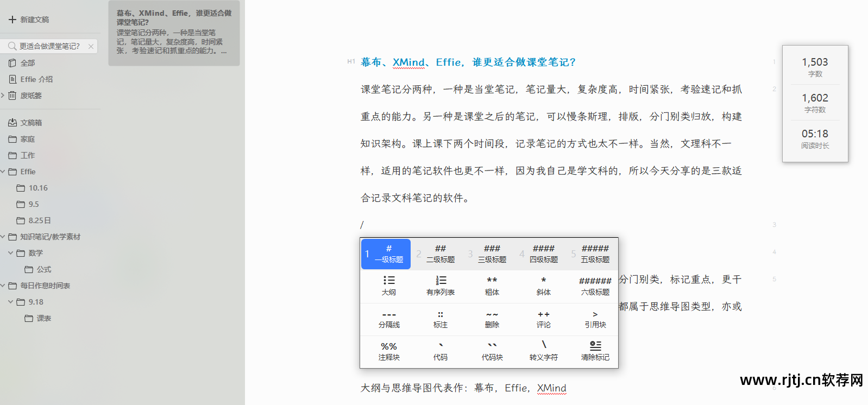This screenshot has width=868, height=405.
Task: Insert a 引用块 blockquote
Action: 595,320
